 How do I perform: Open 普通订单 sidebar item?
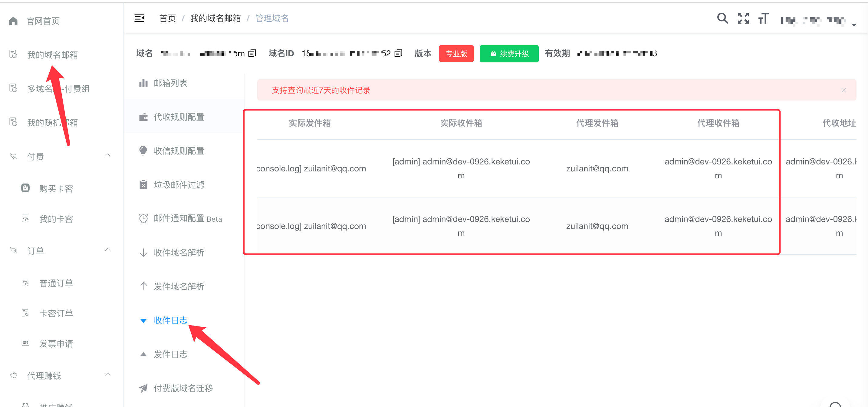pos(56,283)
